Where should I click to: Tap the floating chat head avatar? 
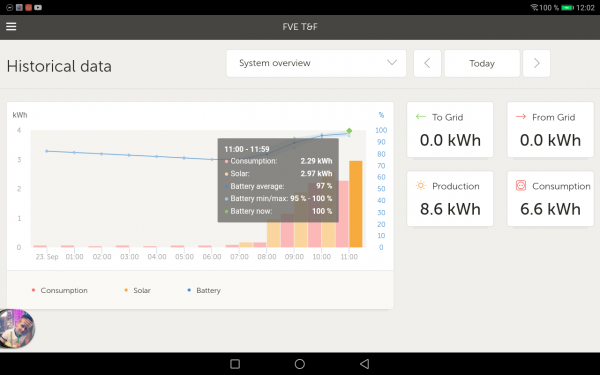(16, 329)
